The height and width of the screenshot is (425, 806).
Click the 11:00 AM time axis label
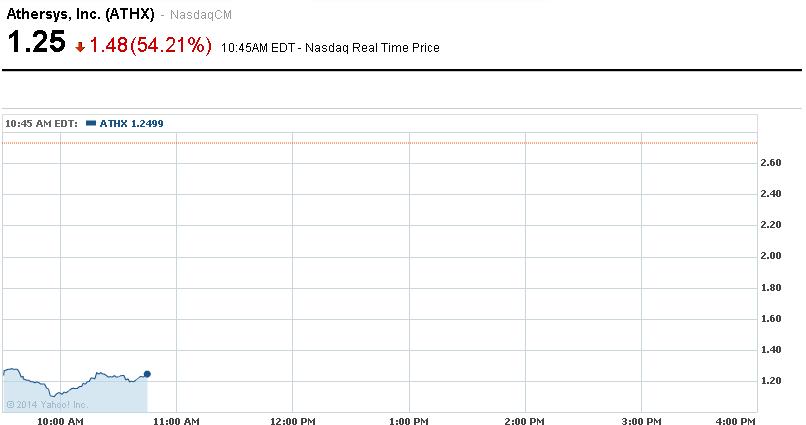click(x=176, y=421)
